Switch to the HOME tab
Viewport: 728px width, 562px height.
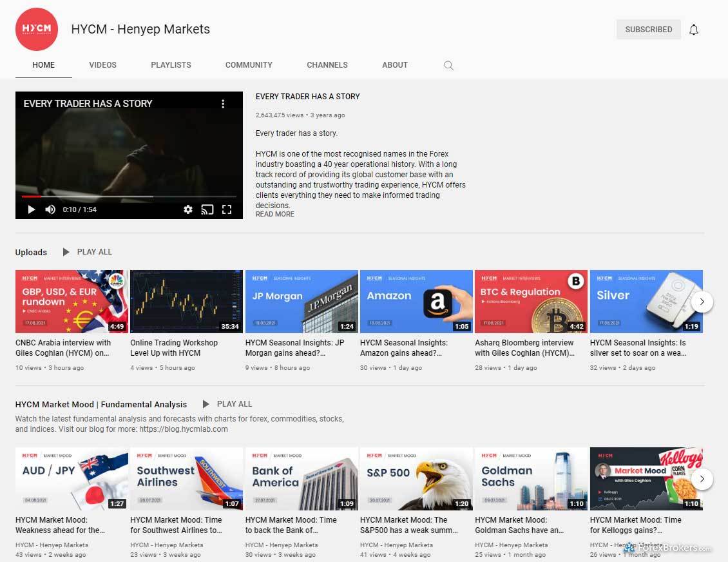[44, 65]
